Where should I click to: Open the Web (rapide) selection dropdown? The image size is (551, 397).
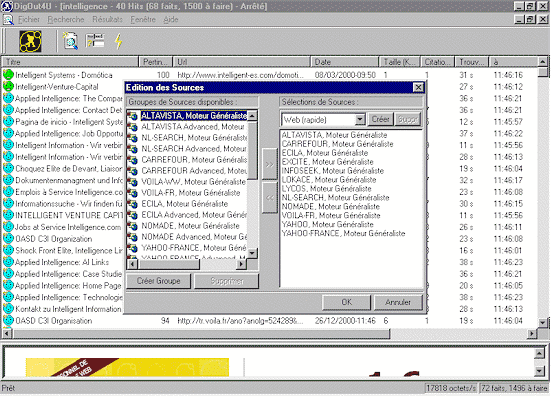point(360,119)
